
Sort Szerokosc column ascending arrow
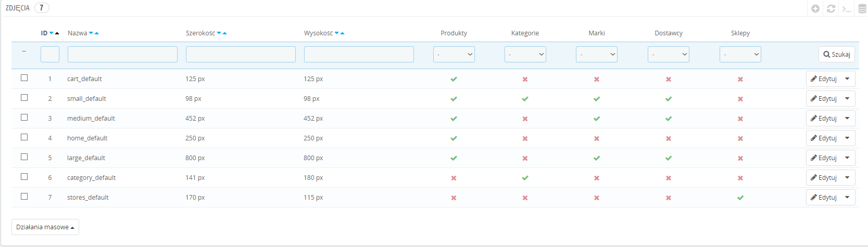224,33
